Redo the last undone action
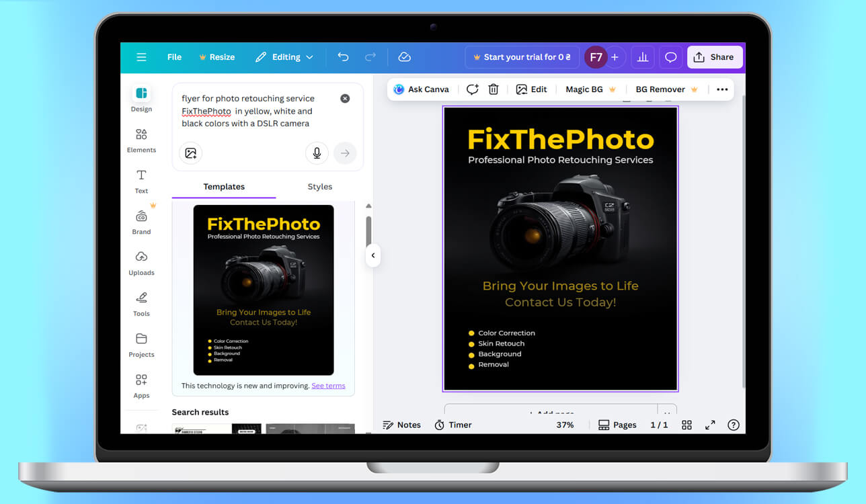Image resolution: width=866 pixels, height=504 pixels. tap(370, 57)
